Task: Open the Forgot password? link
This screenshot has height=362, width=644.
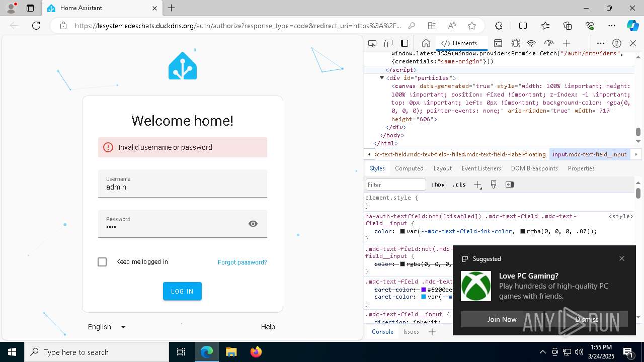Action: (x=243, y=262)
